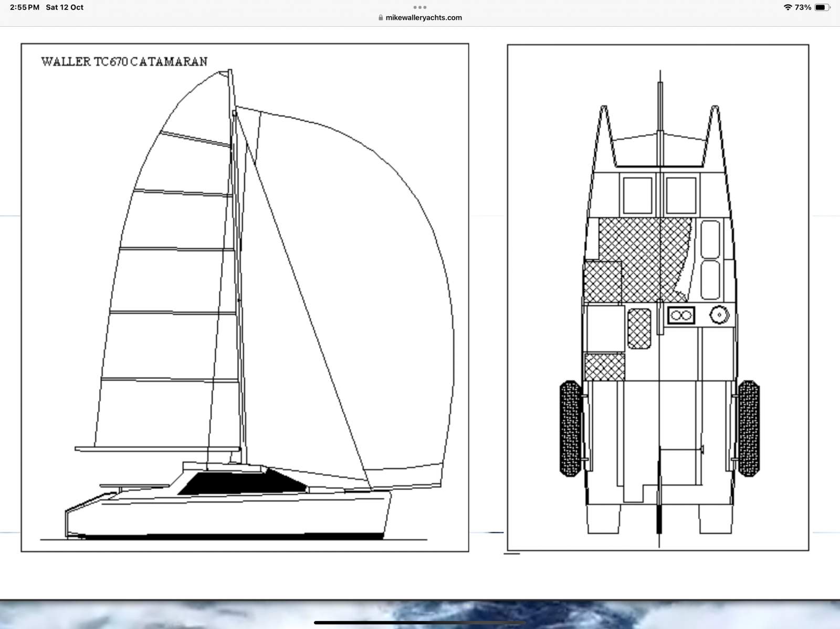
Task: Open the catamaran sail plan drawing
Action: click(x=245, y=297)
